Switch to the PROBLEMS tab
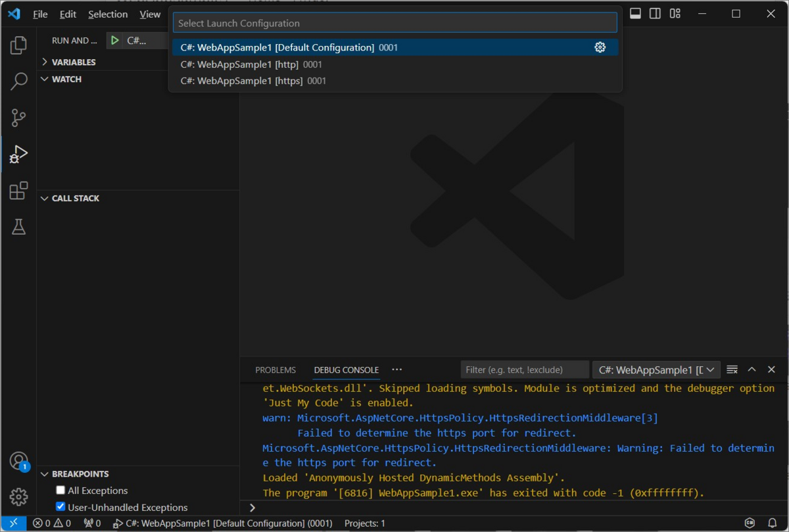 coord(275,370)
